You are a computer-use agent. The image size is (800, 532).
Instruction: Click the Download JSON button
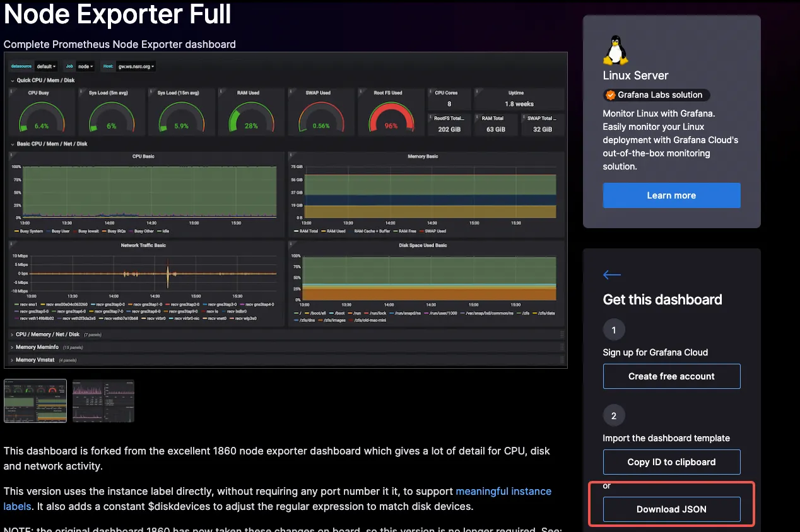point(671,509)
